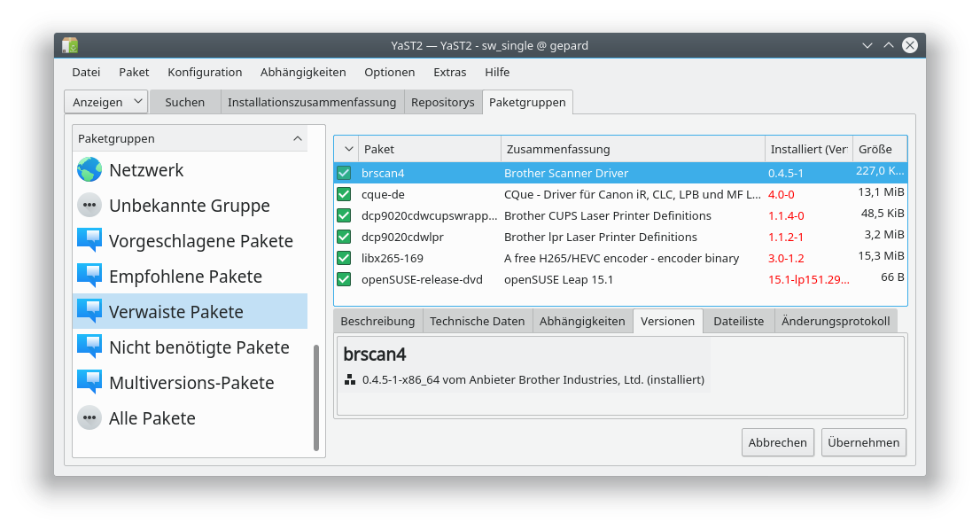This screenshot has width=980, height=530.
Task: Select the Nicht benötigte Pakete group
Action: click(x=190, y=347)
